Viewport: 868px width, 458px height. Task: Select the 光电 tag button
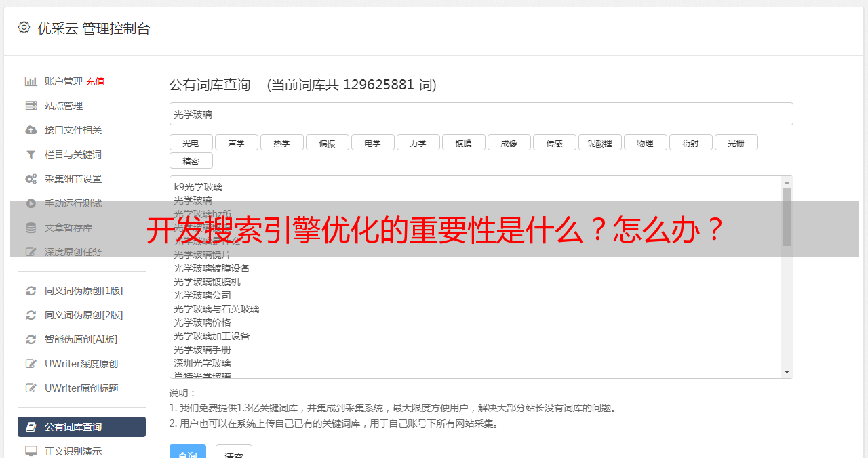[191, 142]
